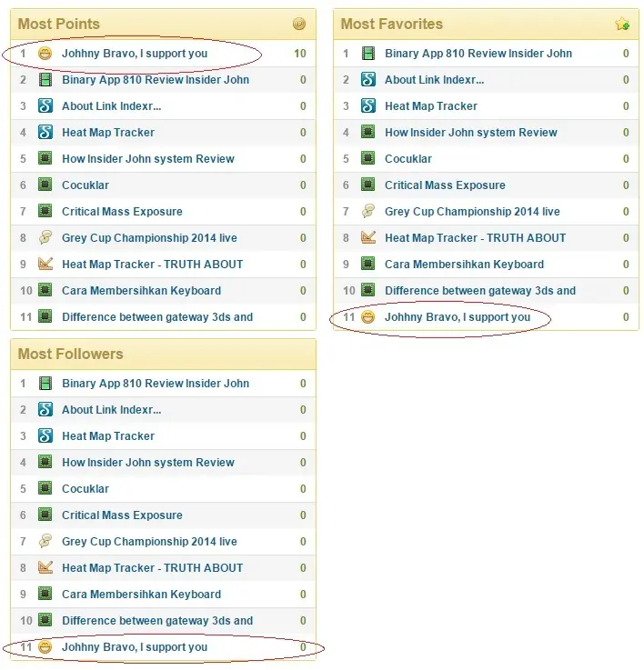The image size is (644, 670).
Task: Click smiley icon beside Johnny Bravo in Most Followers
Action: tap(45, 647)
